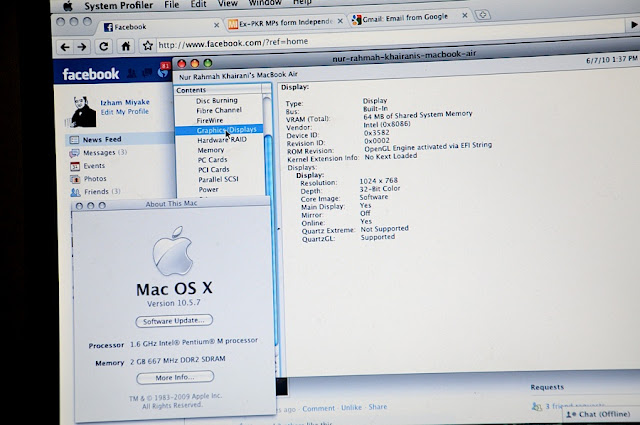The height and width of the screenshot is (425, 640).
Task: Click the facebook logo
Action: [91, 74]
